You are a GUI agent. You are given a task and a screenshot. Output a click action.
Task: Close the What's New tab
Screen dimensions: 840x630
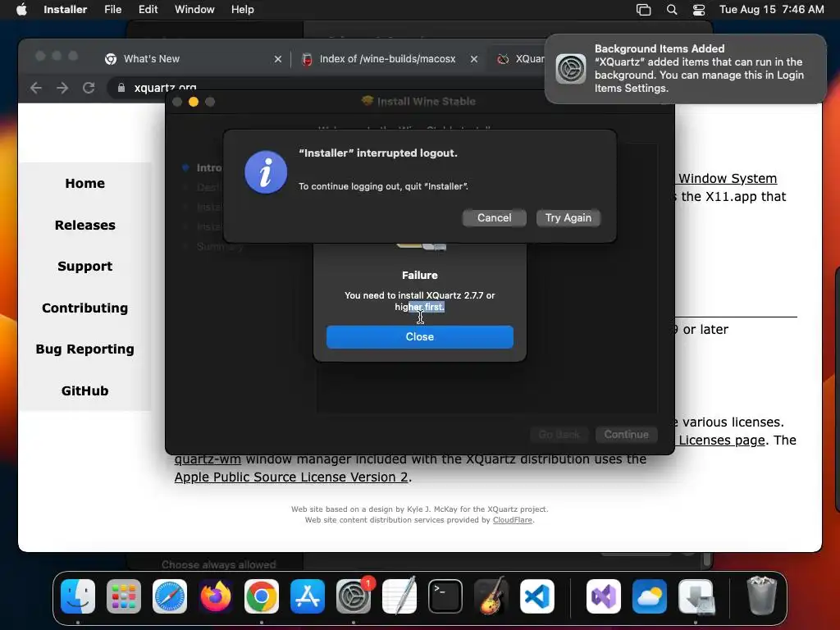pos(277,59)
